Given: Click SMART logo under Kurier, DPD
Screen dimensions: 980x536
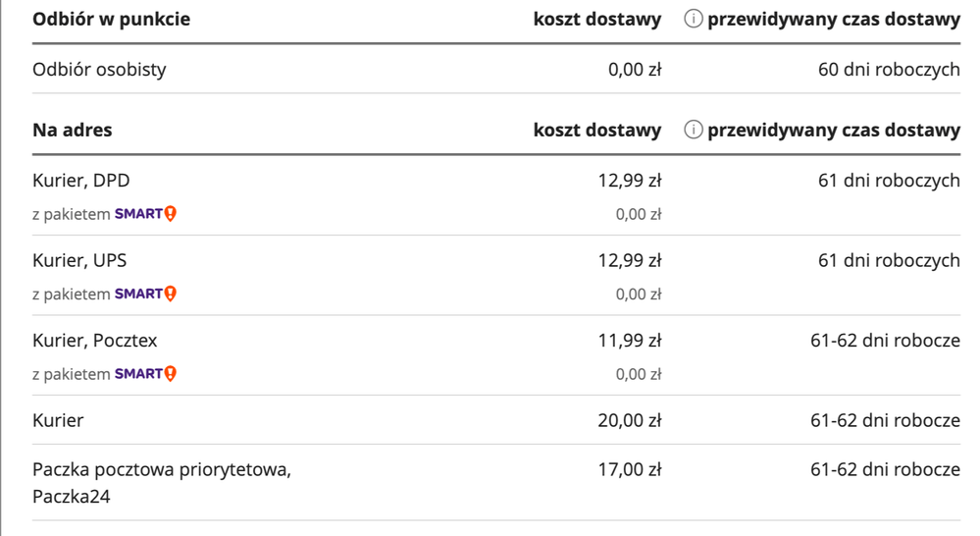Looking at the screenshot, I should (145, 214).
